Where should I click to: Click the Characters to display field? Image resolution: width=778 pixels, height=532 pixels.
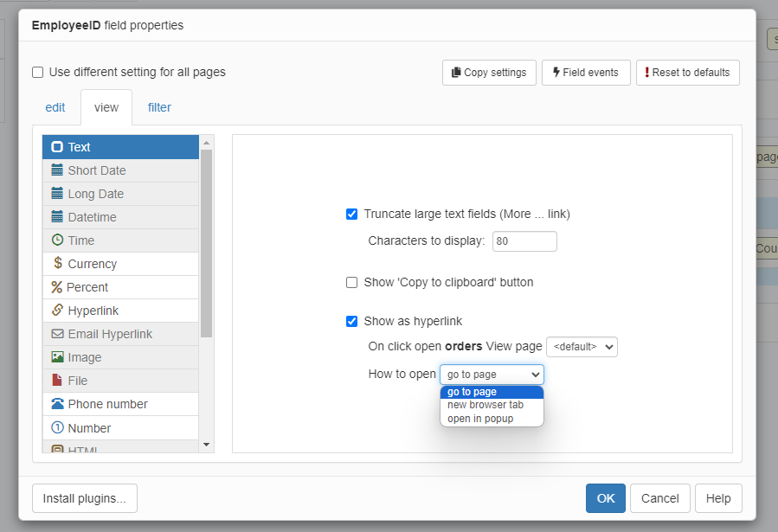point(524,241)
